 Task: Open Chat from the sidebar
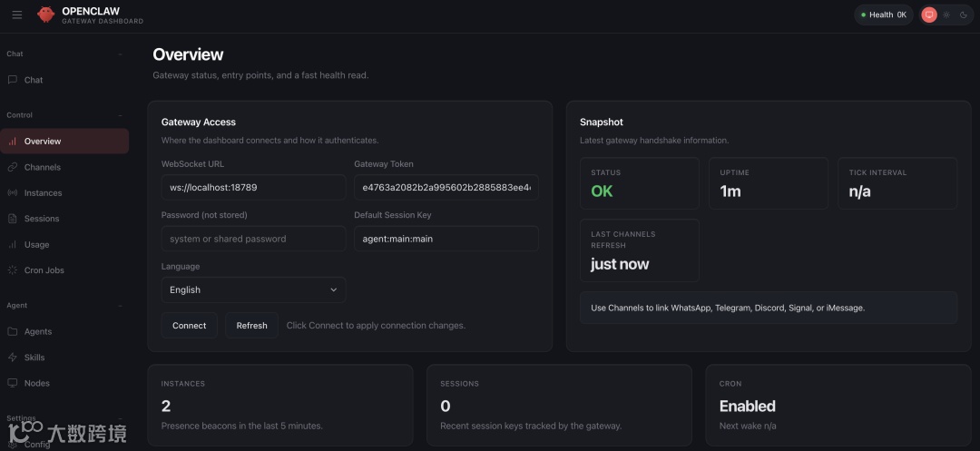tap(33, 80)
